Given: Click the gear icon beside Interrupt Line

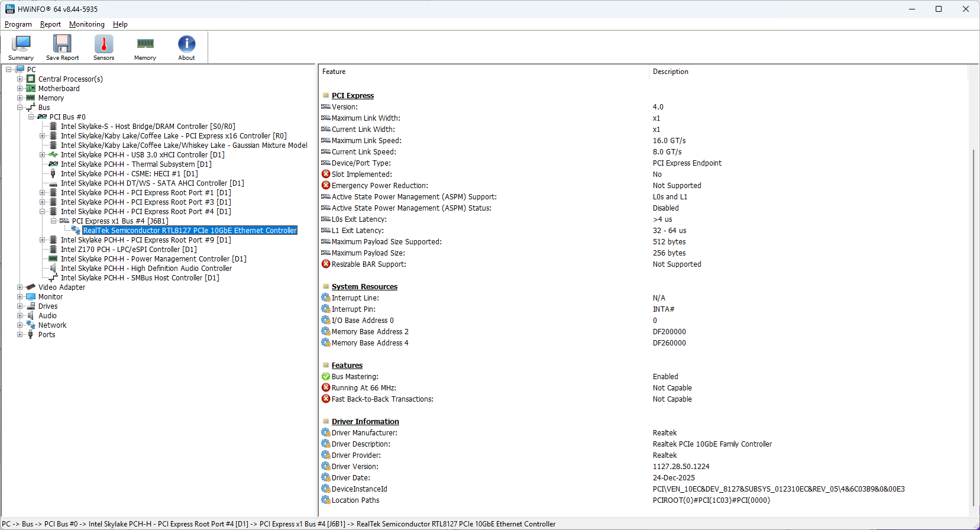Looking at the screenshot, I should [326, 298].
